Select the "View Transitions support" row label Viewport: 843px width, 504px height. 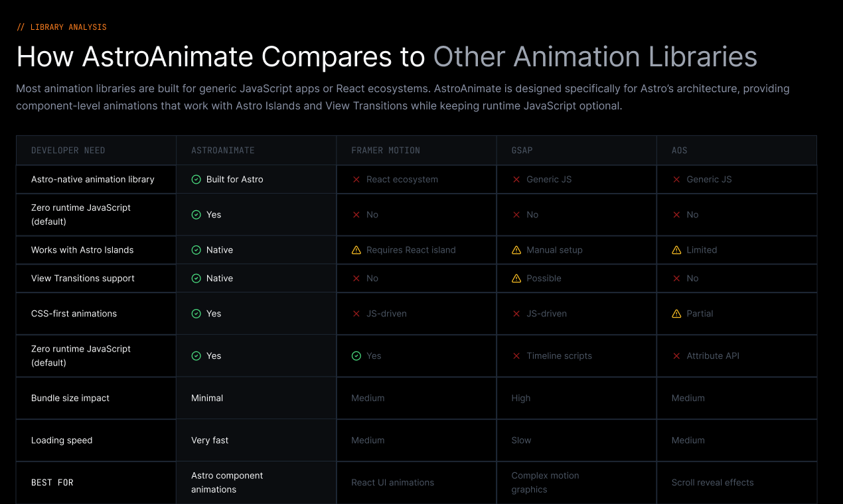[x=83, y=279]
